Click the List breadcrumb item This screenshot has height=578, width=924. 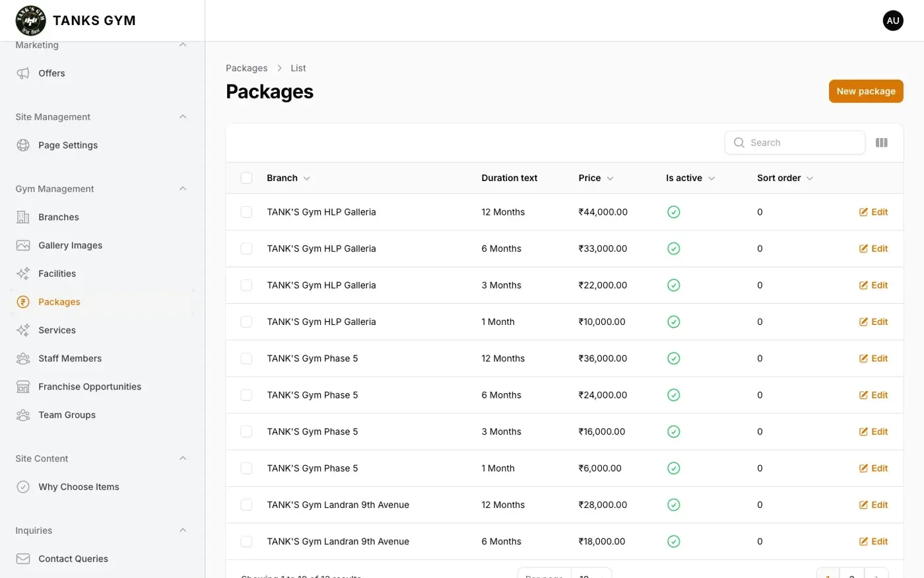click(298, 68)
